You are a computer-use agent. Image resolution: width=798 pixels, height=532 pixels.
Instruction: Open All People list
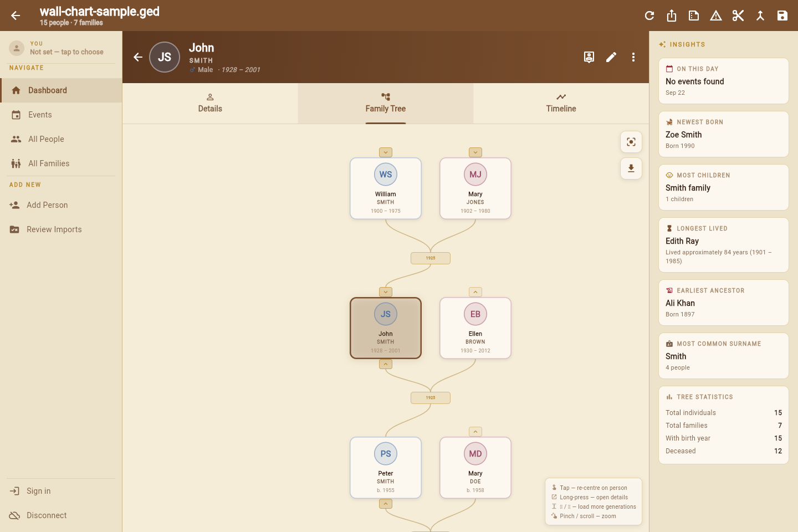click(x=61, y=139)
